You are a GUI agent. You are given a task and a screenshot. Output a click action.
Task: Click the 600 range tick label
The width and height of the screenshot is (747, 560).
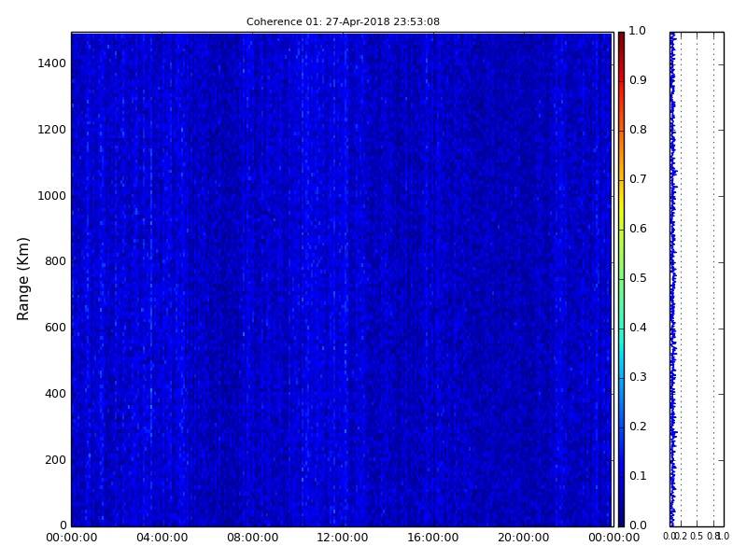click(55, 328)
